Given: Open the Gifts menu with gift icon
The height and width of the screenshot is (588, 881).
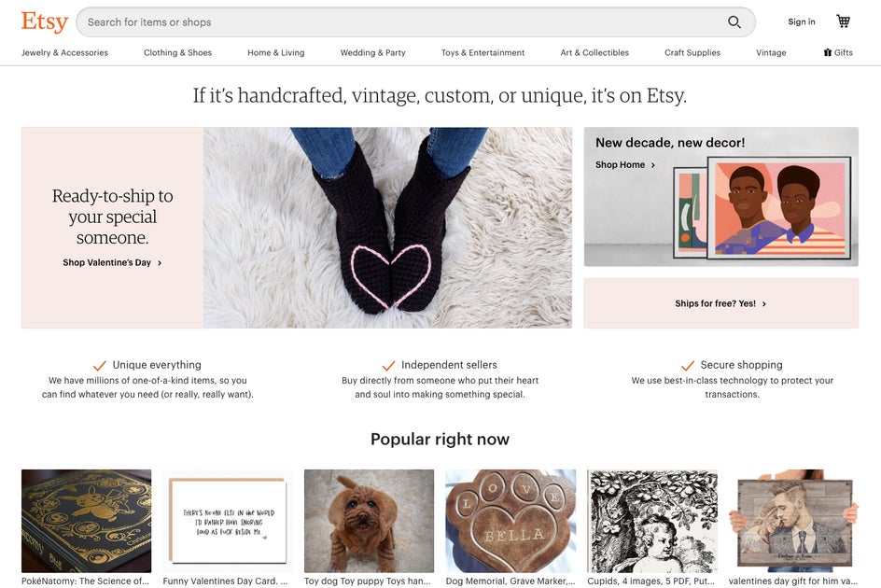Looking at the screenshot, I should 838,53.
